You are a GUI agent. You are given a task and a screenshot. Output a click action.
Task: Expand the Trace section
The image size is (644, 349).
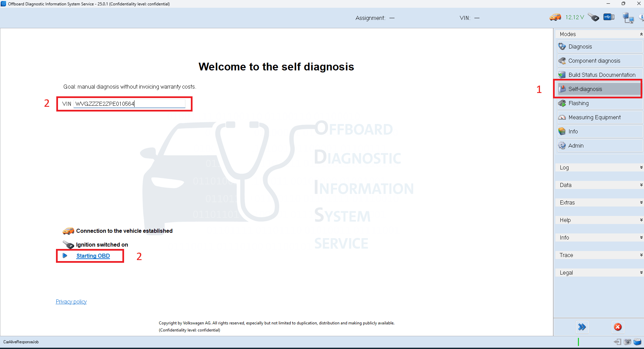tap(599, 255)
